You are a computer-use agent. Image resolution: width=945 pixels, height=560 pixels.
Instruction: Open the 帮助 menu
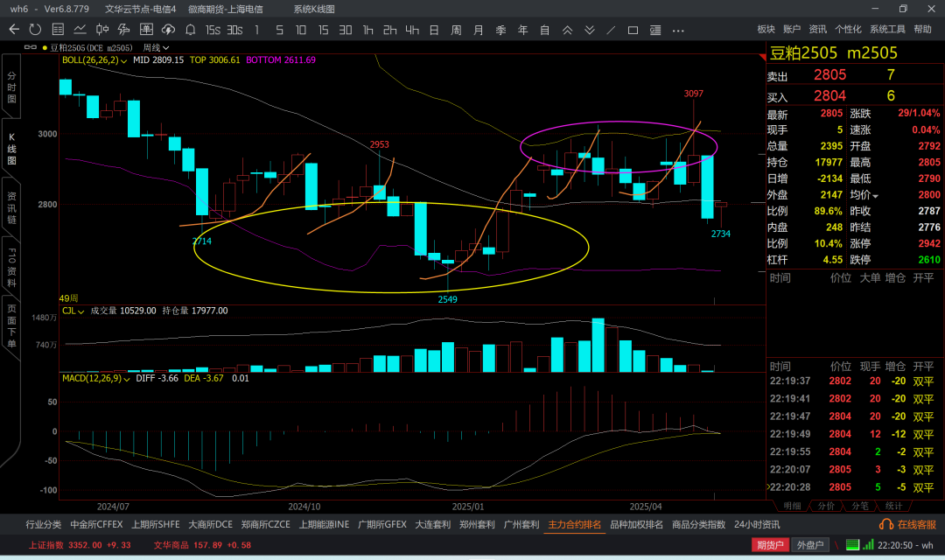pos(923,29)
